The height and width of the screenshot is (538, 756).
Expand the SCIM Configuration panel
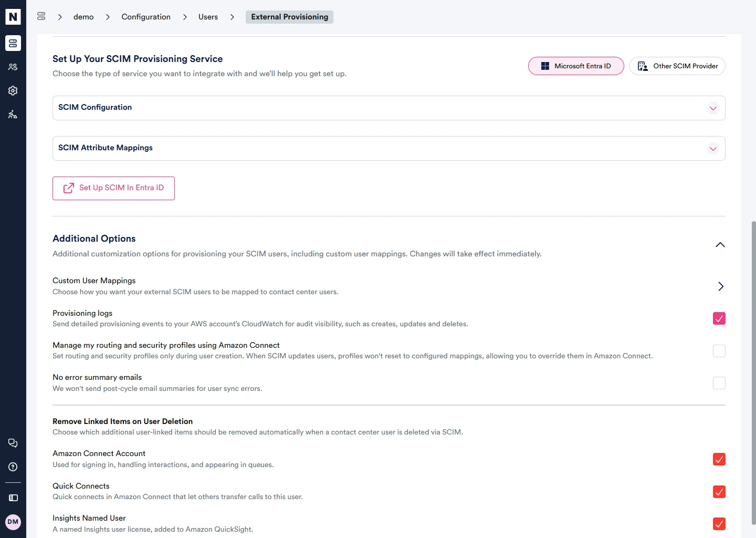pyautogui.click(x=713, y=108)
